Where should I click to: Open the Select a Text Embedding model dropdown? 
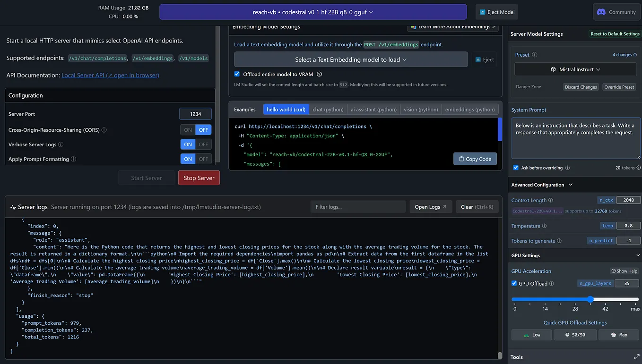point(351,59)
